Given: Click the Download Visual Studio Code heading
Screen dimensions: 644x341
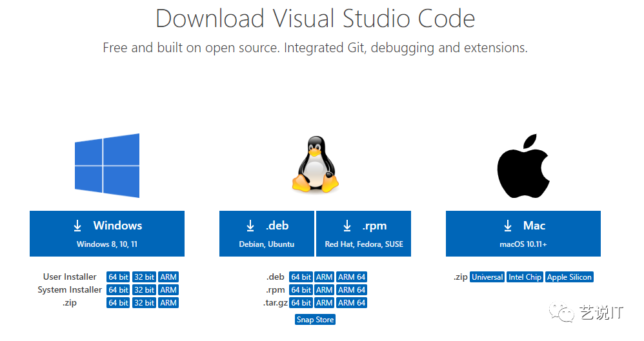Looking at the screenshot, I should point(315,19).
